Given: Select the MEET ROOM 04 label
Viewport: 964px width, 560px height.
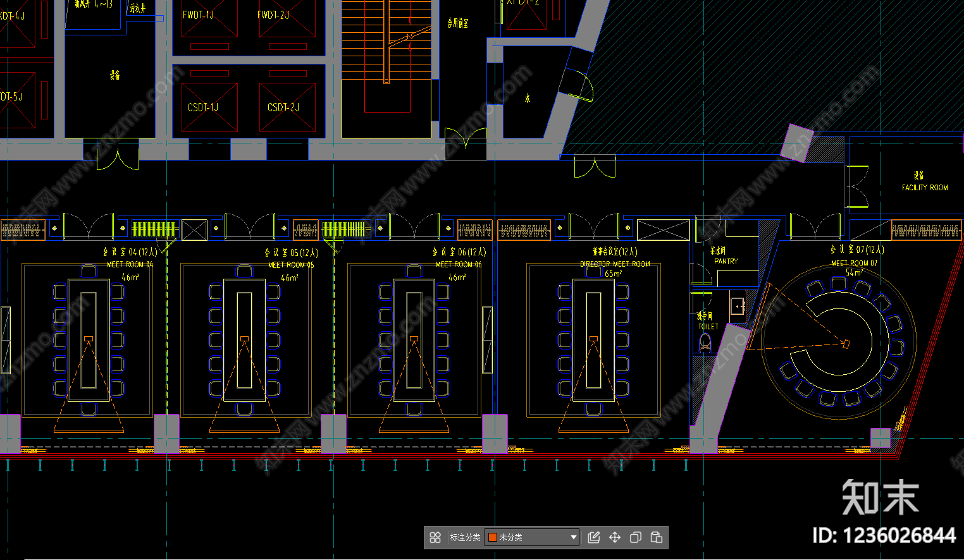Looking at the screenshot, I should pyautogui.click(x=130, y=264).
